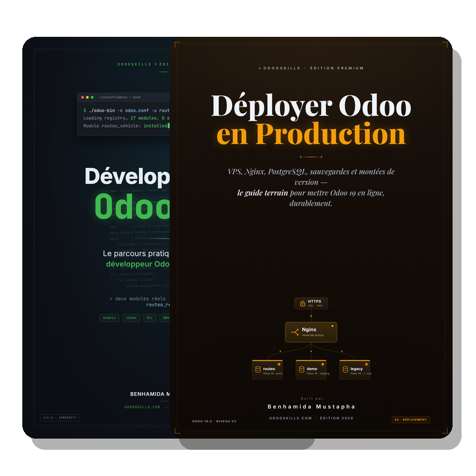Viewport: 476px width, 476px height.
Task: Click 'Module routeo_vehicle: installed' line
Action: (126, 126)
